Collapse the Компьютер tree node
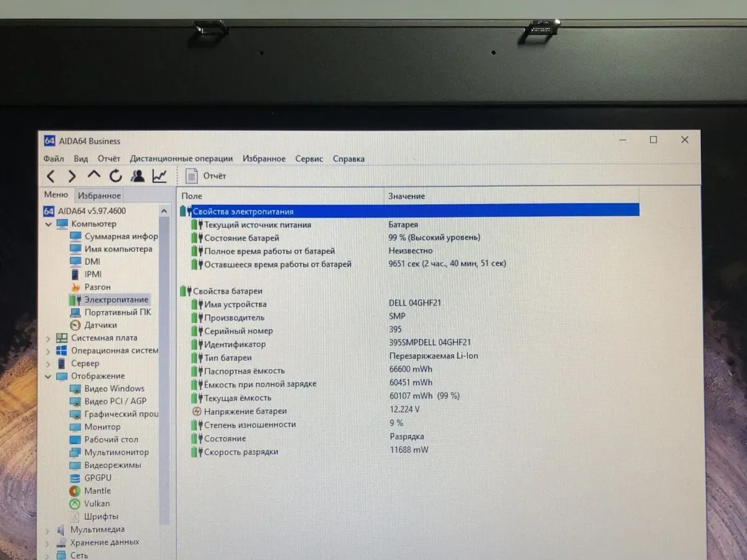 tap(49, 224)
